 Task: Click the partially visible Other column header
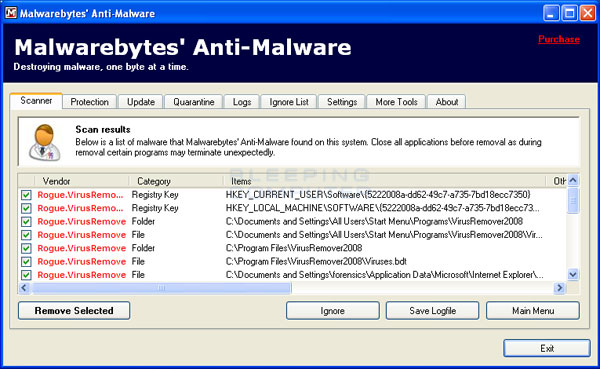(557, 181)
